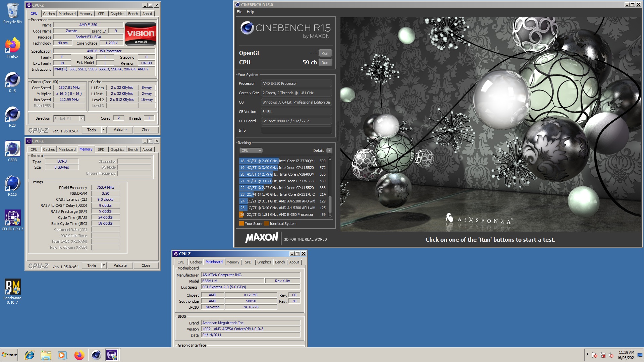Show hidden system tray icons arrow
The width and height of the screenshot is (644, 362).
[587, 355]
